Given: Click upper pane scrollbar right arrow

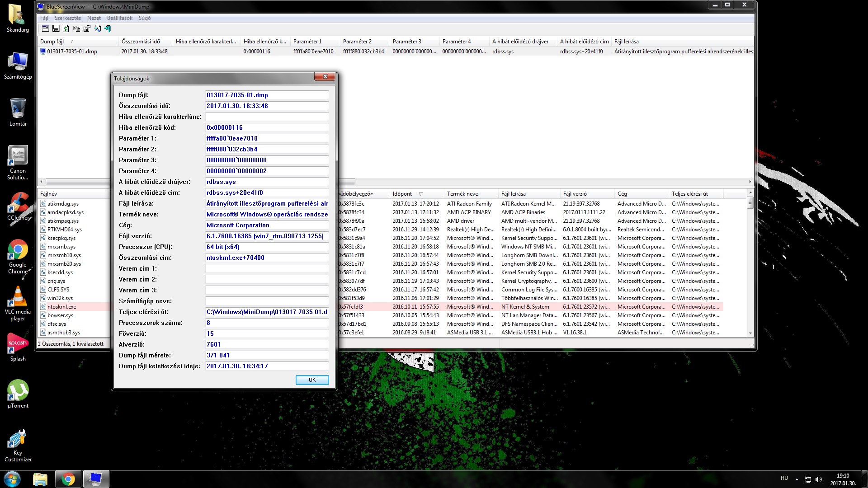Looking at the screenshot, I should (x=750, y=182).
